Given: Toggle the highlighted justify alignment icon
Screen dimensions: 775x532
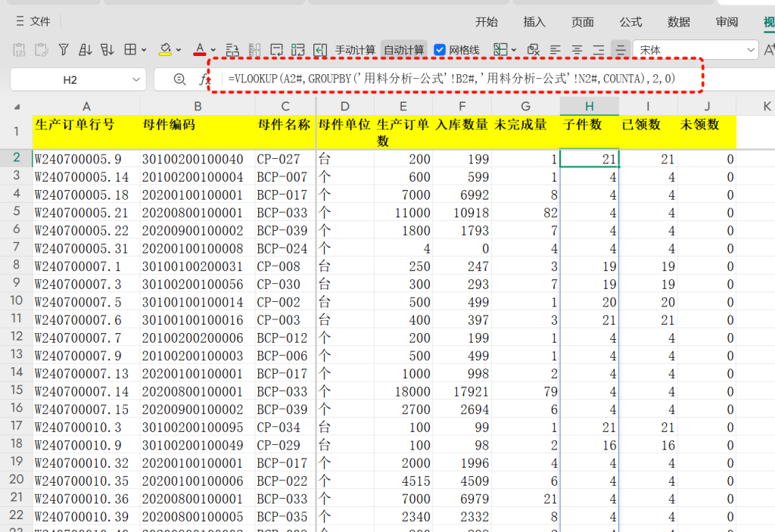Looking at the screenshot, I should (621, 50).
